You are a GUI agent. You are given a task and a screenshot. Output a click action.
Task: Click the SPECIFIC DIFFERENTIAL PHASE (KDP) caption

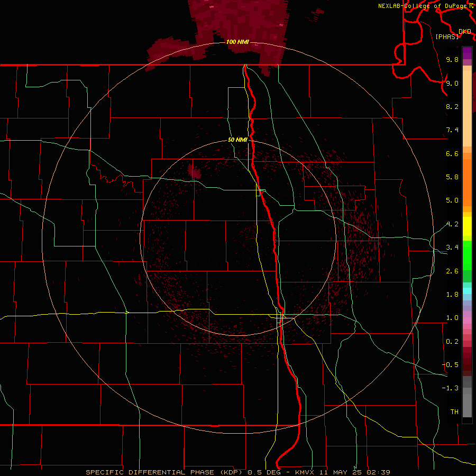(164, 472)
